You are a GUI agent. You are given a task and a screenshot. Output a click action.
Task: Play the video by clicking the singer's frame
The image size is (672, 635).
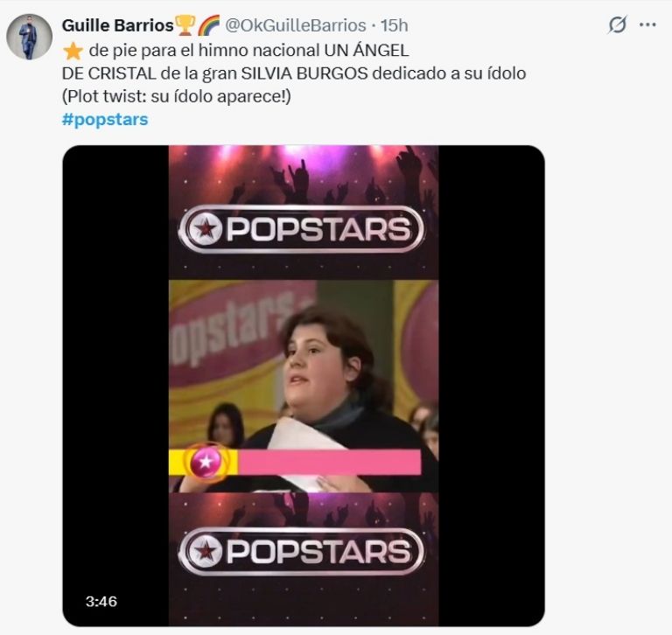click(324, 367)
